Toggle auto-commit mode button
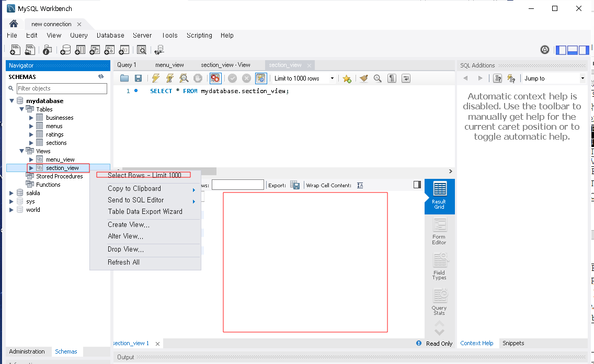 pos(261,78)
